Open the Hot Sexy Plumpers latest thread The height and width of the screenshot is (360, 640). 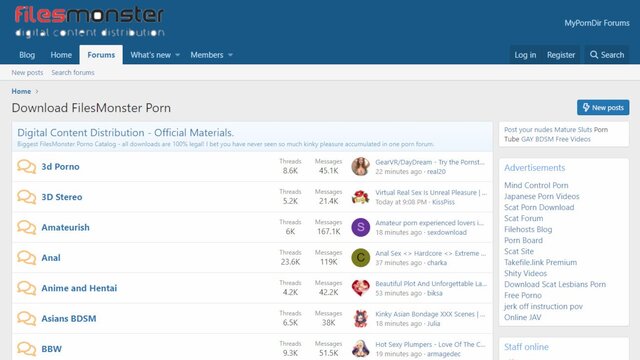click(x=430, y=344)
